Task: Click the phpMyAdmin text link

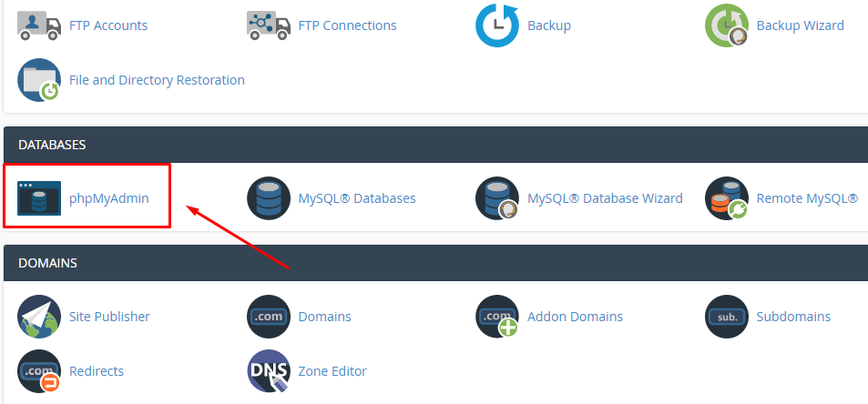Action: (109, 197)
